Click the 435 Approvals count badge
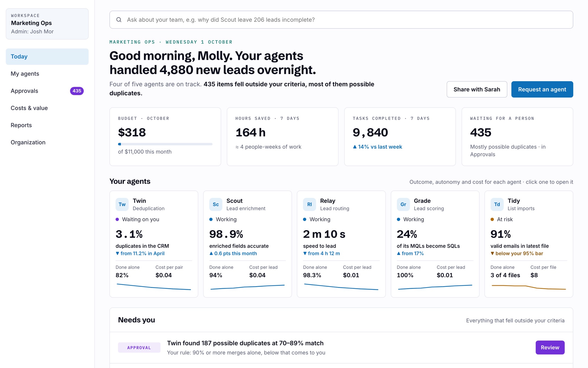Viewport: 588px width, 368px height. (x=77, y=91)
